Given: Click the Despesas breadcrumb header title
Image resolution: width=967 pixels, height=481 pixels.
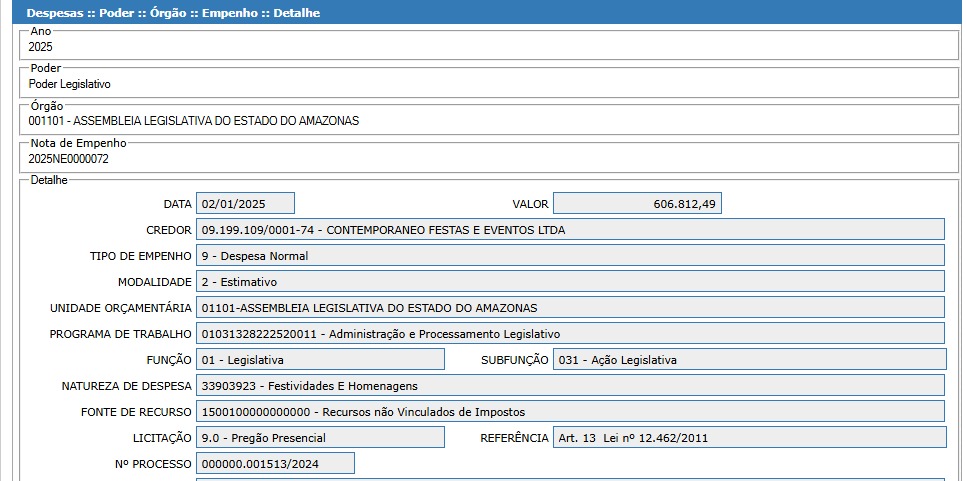Looking at the screenshot, I should 173,14.
